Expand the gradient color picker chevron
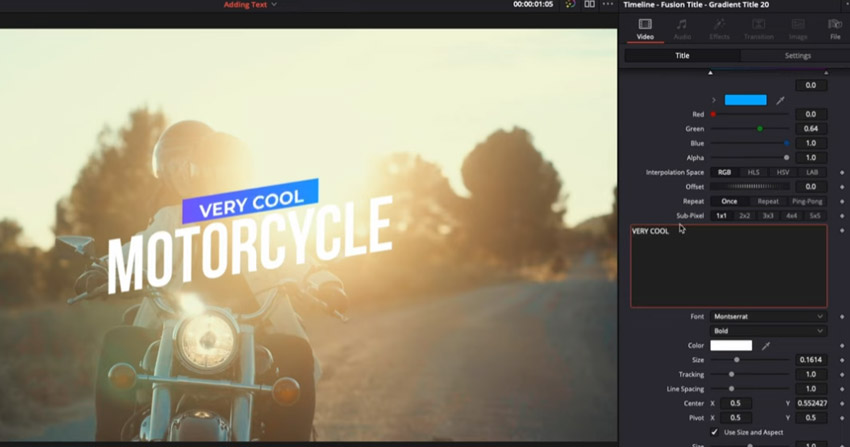The width and height of the screenshot is (850, 447). [713, 100]
